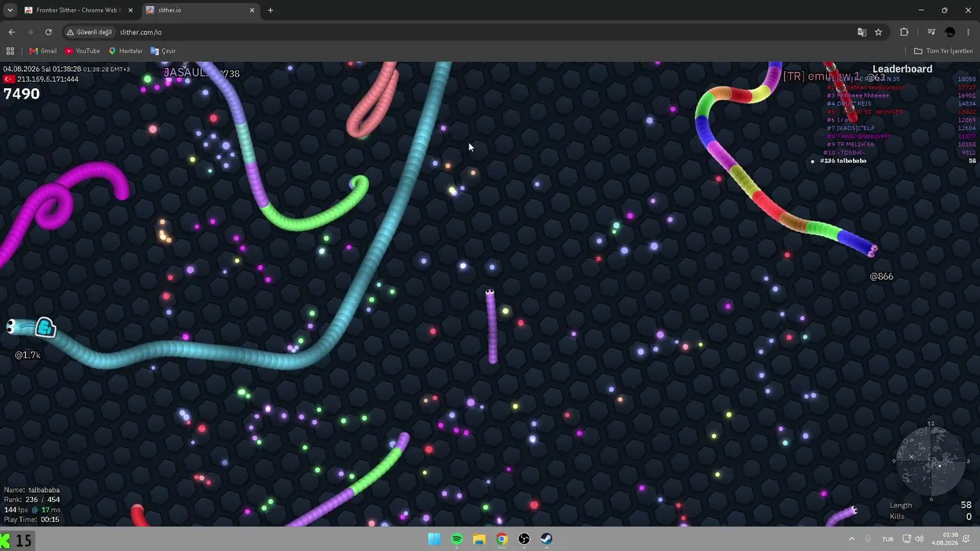Click the 'Rank: 236 / 454' stat line
Viewport: 980px width, 551px height.
tap(31, 500)
